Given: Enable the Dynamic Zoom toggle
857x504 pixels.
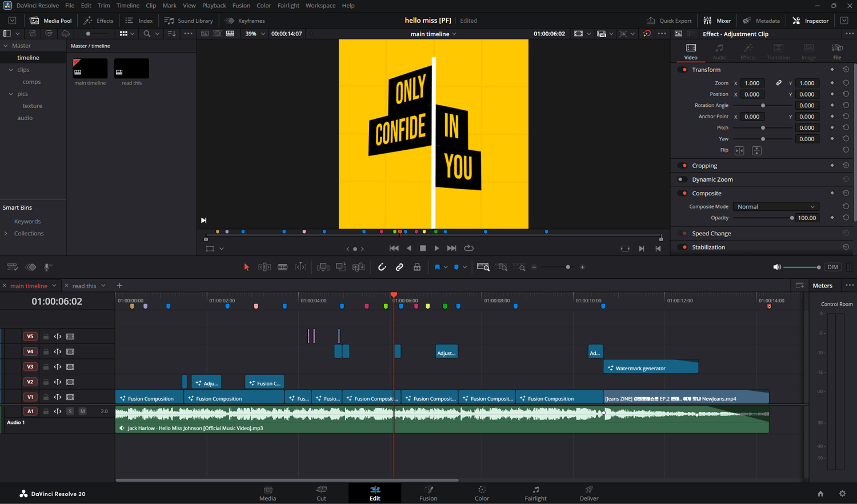Looking at the screenshot, I should (681, 179).
